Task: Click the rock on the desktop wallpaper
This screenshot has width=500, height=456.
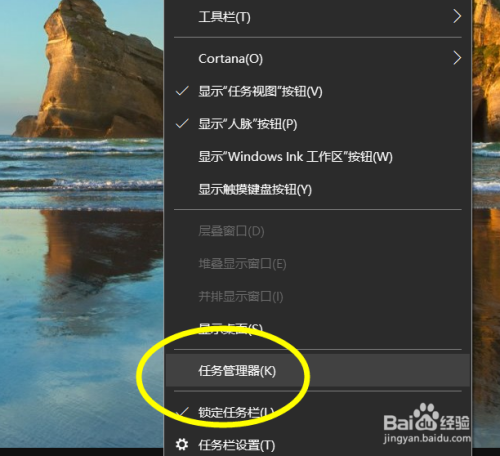Action: 90,72
